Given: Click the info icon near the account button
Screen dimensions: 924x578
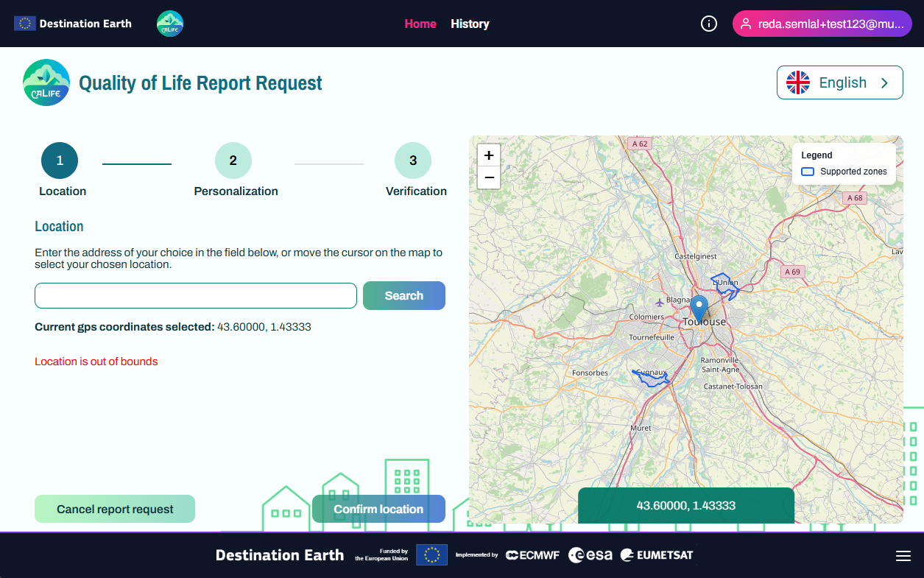Looking at the screenshot, I should click(x=708, y=24).
